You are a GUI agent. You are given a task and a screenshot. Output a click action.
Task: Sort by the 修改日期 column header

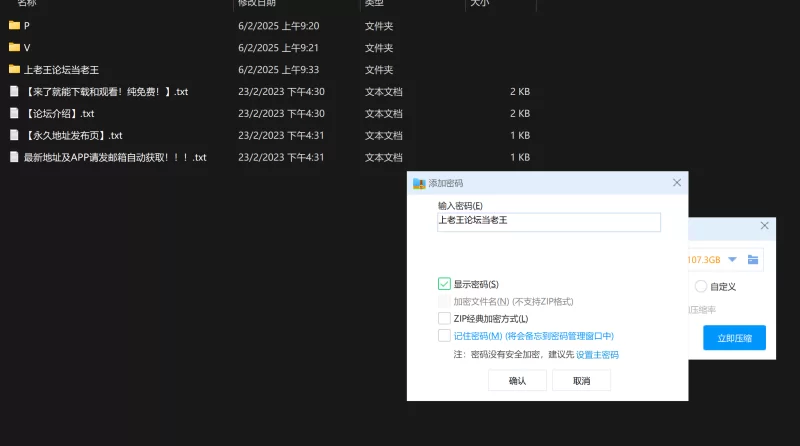coord(257,3)
